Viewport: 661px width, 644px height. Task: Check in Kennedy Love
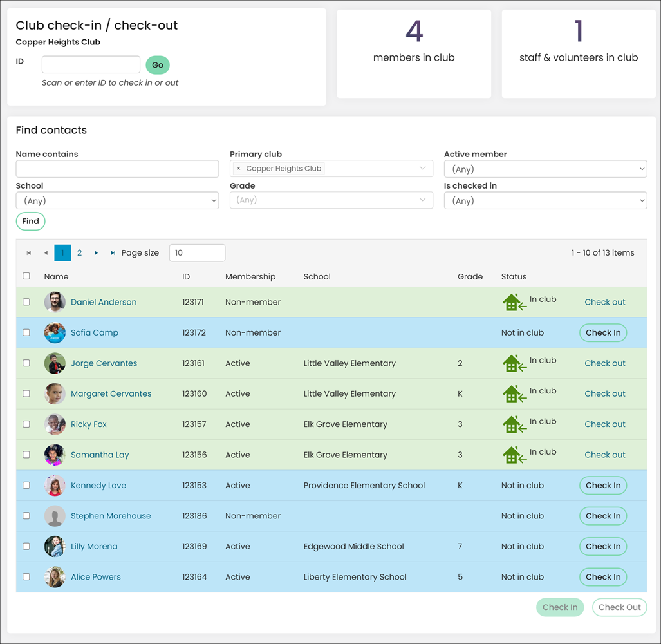point(603,486)
